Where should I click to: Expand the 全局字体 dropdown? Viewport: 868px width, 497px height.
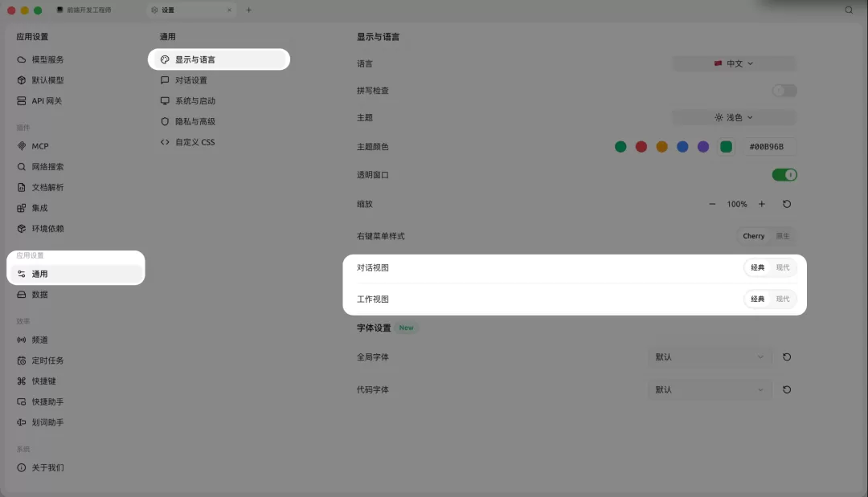709,357
